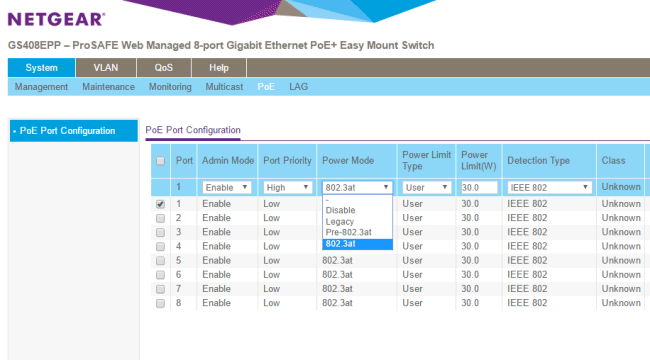650x360 pixels.
Task: Click port 7 Class Unknown cell
Action: (x=621, y=289)
